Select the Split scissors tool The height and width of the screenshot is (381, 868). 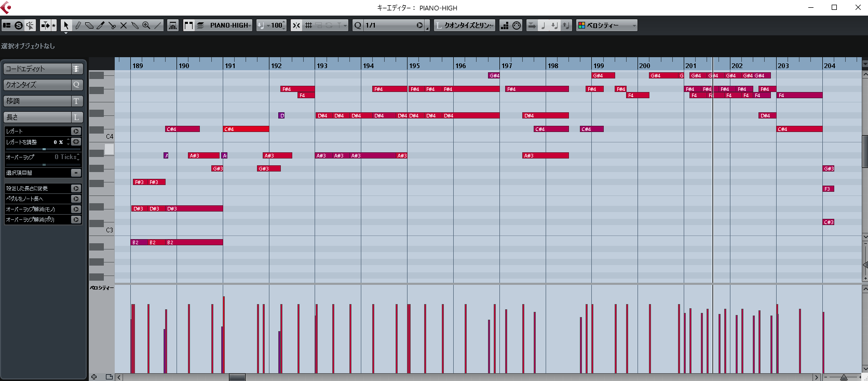coord(112,25)
